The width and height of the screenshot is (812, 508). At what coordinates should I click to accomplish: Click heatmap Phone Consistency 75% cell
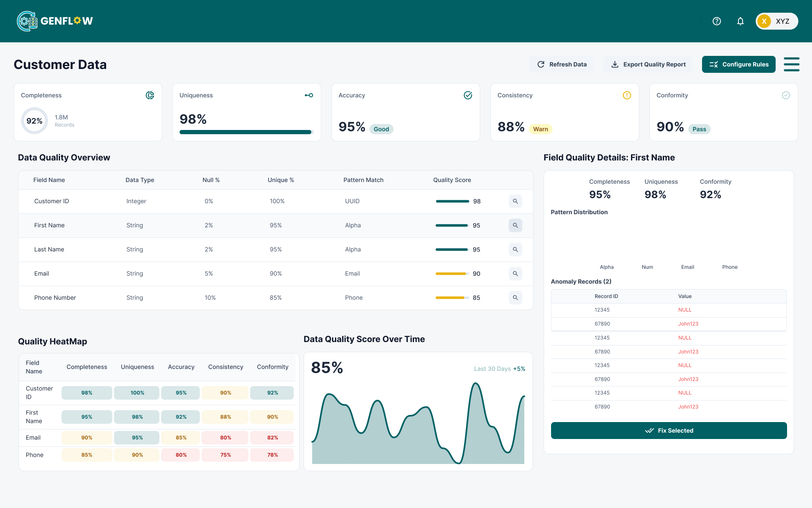coord(225,455)
